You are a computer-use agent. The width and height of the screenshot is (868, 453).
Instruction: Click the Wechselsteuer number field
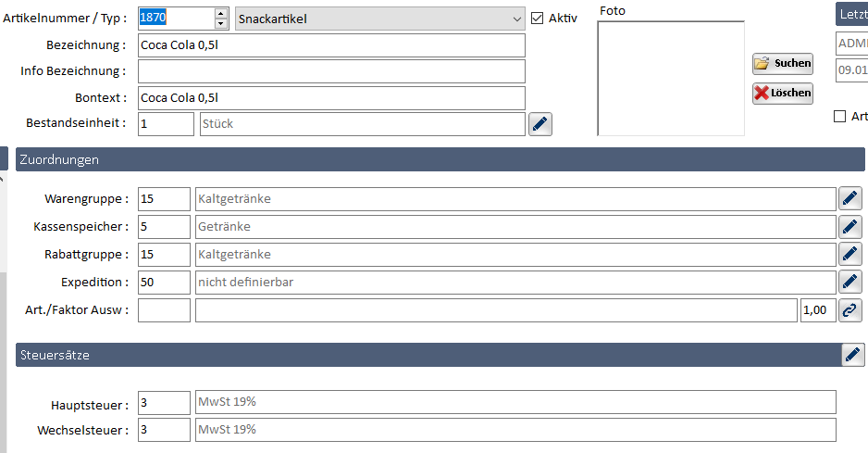pyautogui.click(x=164, y=430)
